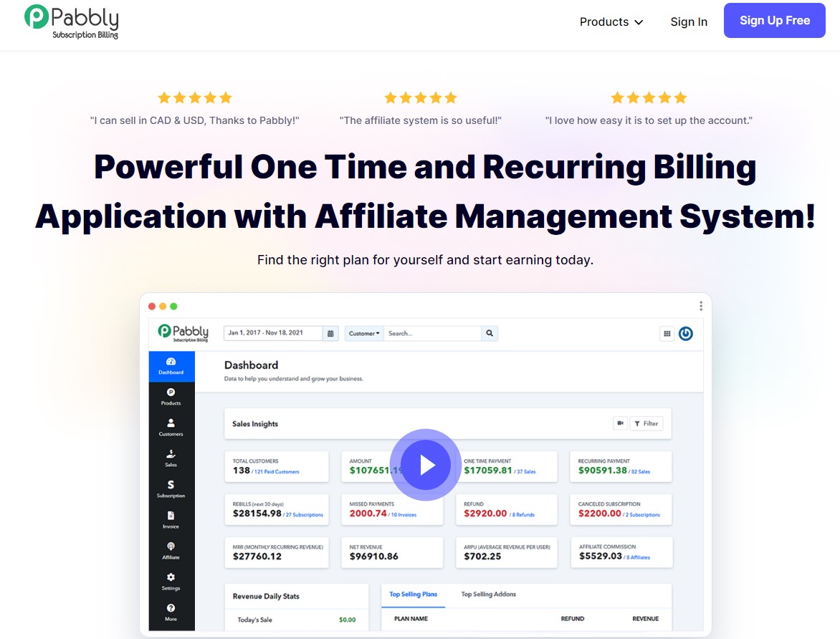Click the Recurring Payment value $90591.38
The width and height of the screenshot is (840, 639).
pyautogui.click(x=603, y=470)
